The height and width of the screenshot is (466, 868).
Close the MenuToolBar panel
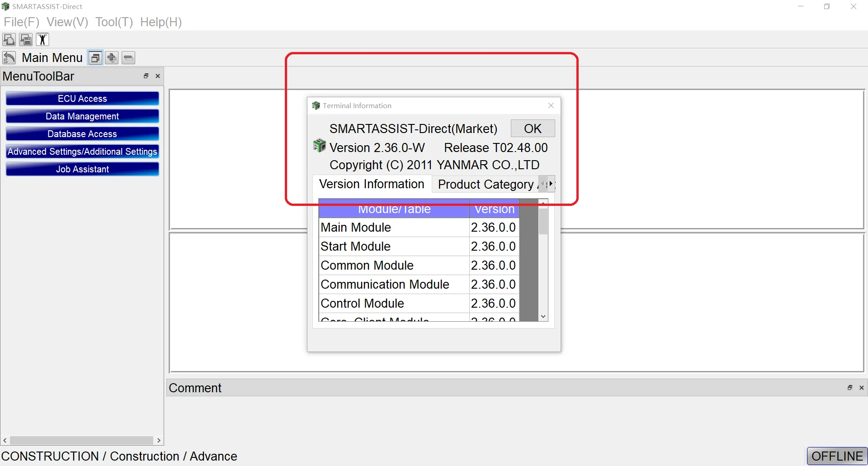(158, 76)
